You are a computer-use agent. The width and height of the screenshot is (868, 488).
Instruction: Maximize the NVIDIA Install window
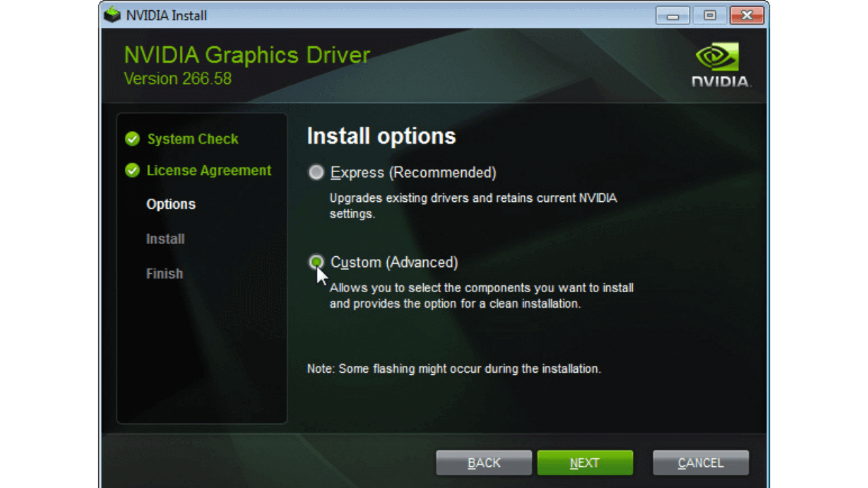pos(709,15)
